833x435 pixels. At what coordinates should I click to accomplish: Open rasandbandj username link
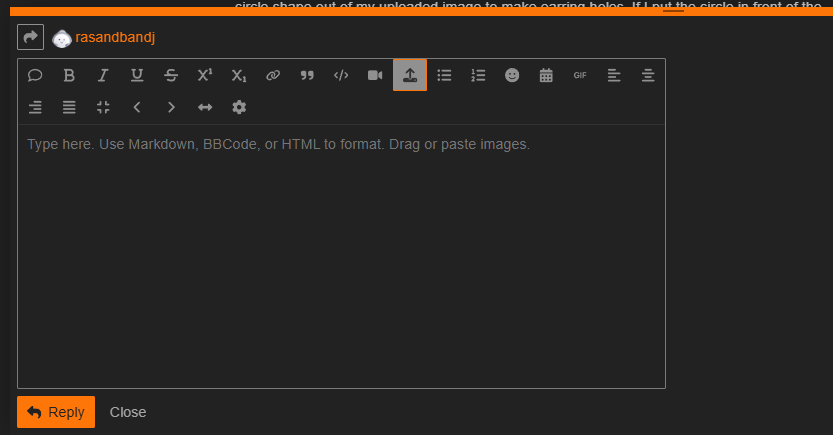pyautogui.click(x=115, y=37)
